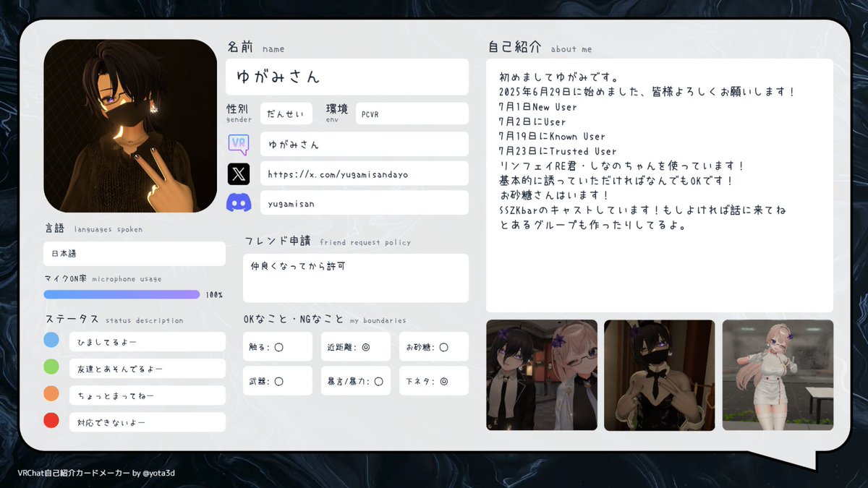Click the 名前 name heading
The image size is (868, 488).
(256, 48)
